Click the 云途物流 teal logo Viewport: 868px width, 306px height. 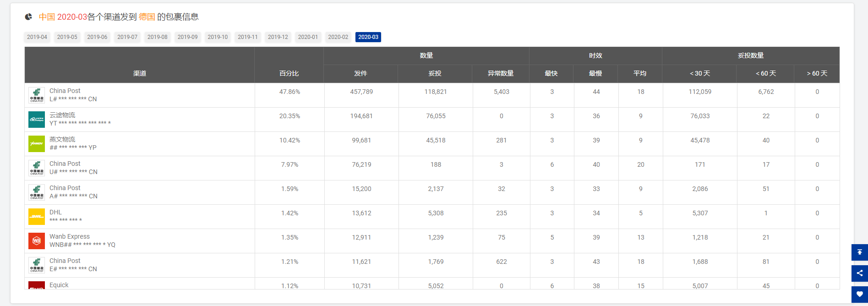pos(37,120)
